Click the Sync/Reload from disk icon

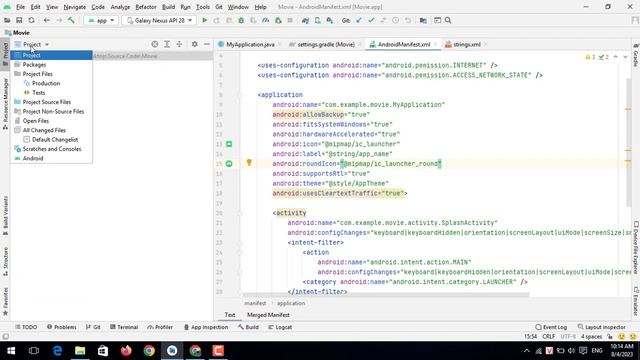click(x=31, y=20)
